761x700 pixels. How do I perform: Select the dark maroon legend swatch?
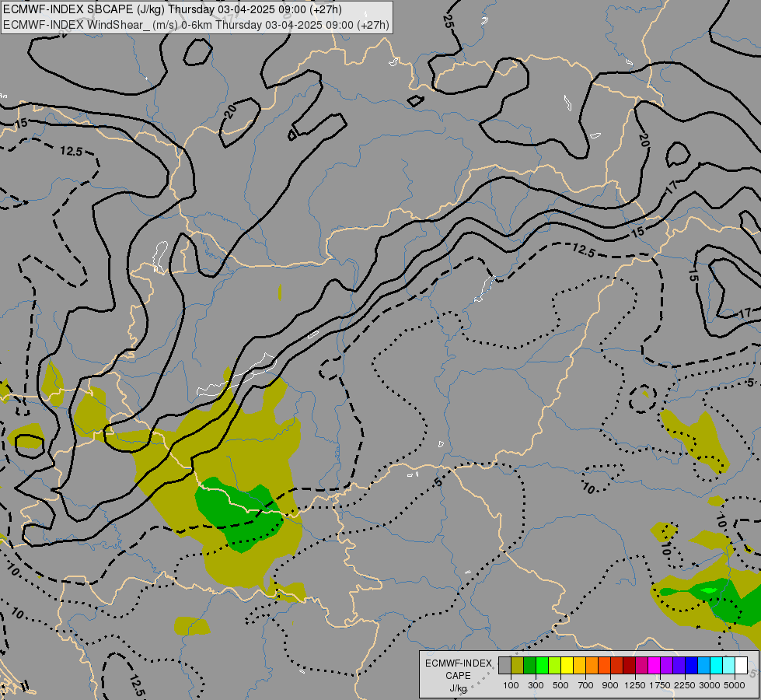(x=629, y=665)
